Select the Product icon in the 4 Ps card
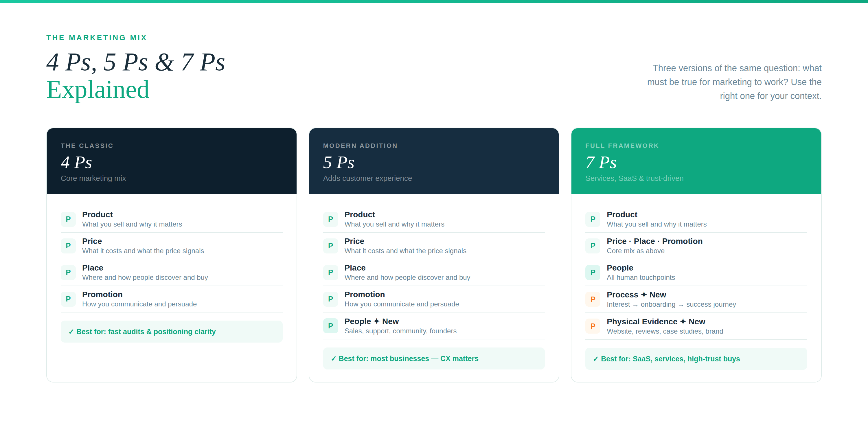The width and height of the screenshot is (868, 434). [68, 219]
